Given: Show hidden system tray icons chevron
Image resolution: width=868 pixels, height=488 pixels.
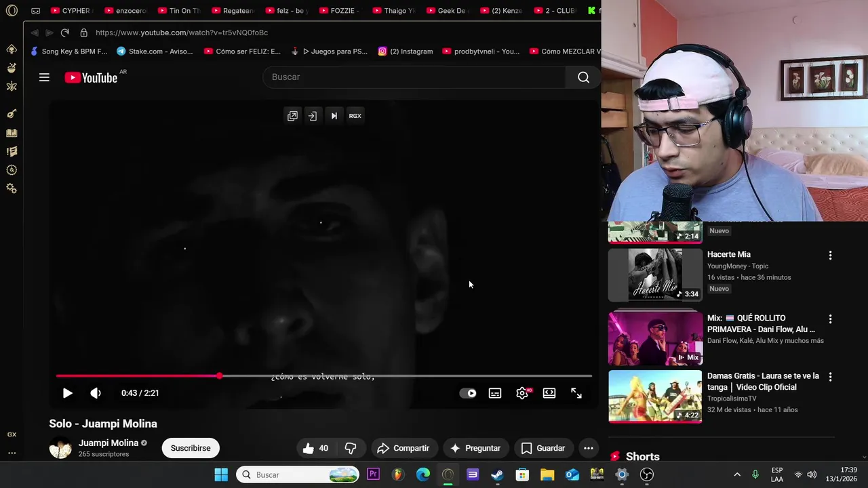Looking at the screenshot, I should pos(737,474).
